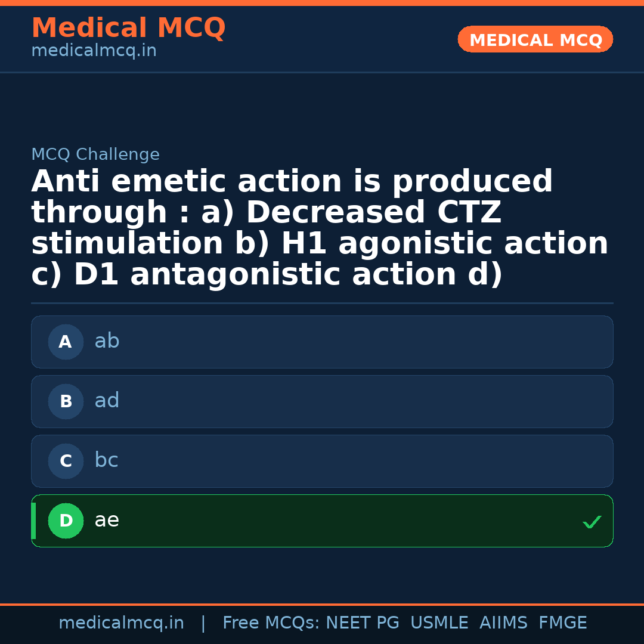644x644 pixels.
Task: Pick answer text 'bc'
Action: pos(106,460)
